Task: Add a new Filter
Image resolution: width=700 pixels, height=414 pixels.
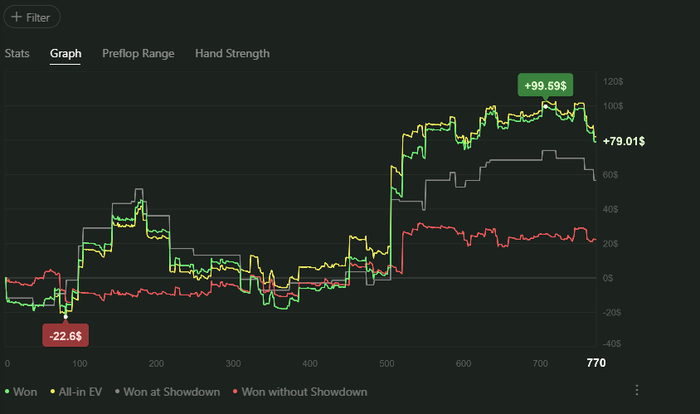Action: pos(32,17)
